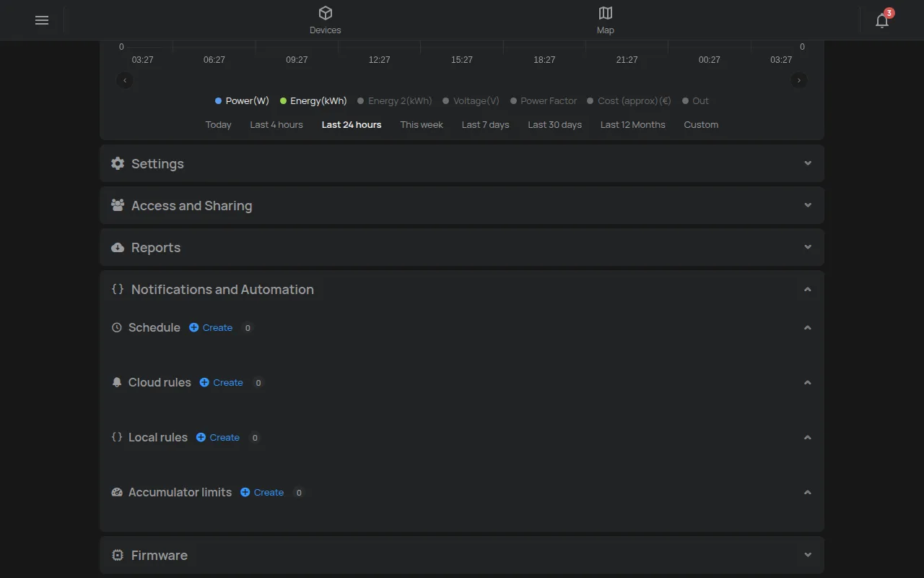Toggle the Energy(kWh) chart series
This screenshot has height=578, width=924.
[x=313, y=101]
